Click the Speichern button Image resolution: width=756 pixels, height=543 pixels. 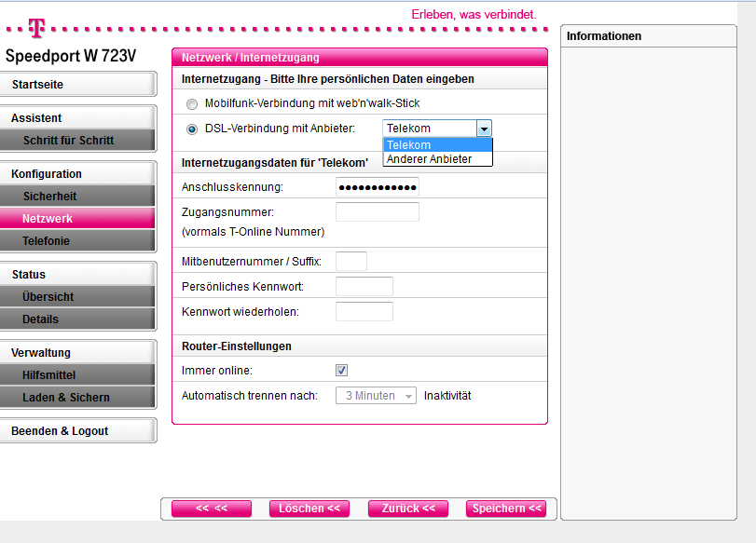(506, 509)
